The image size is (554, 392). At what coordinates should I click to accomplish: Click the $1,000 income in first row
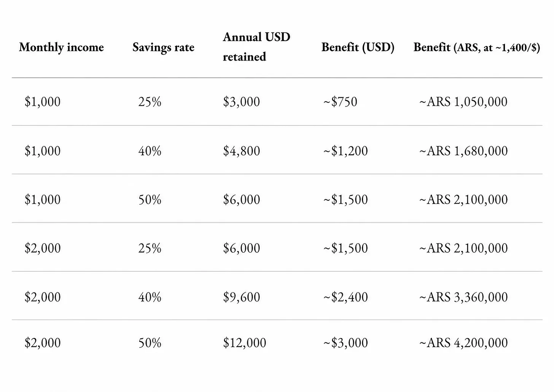click(x=43, y=102)
